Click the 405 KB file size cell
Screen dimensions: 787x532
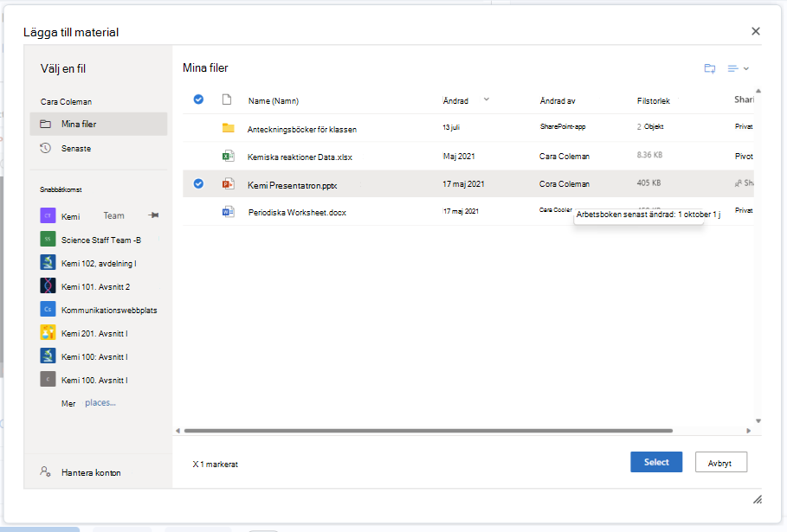[648, 183]
